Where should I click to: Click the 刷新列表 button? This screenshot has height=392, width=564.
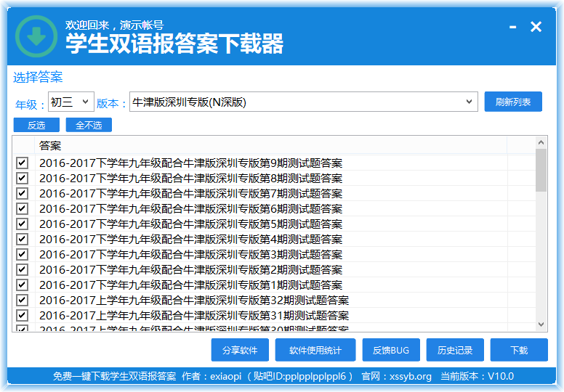click(x=513, y=102)
